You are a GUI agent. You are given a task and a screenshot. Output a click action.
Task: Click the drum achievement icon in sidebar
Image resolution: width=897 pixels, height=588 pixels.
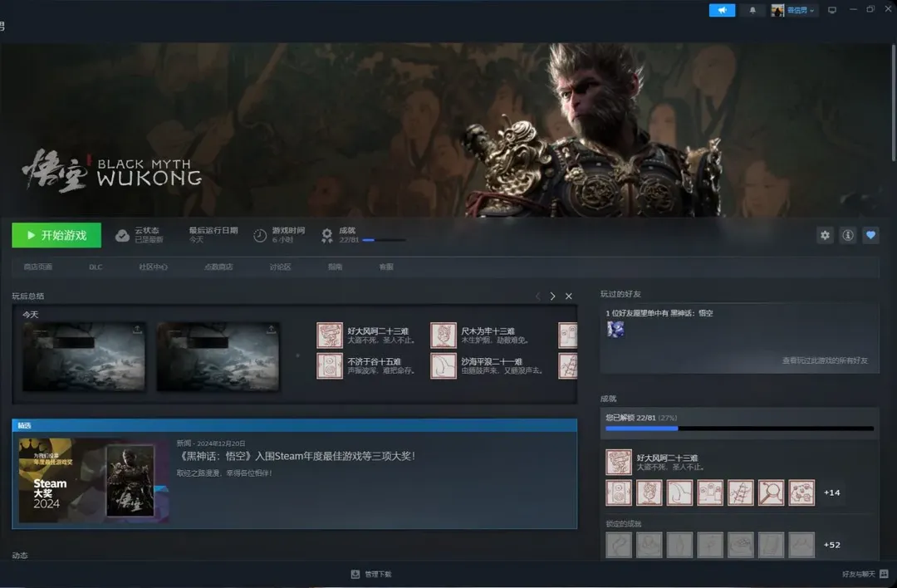click(619, 492)
